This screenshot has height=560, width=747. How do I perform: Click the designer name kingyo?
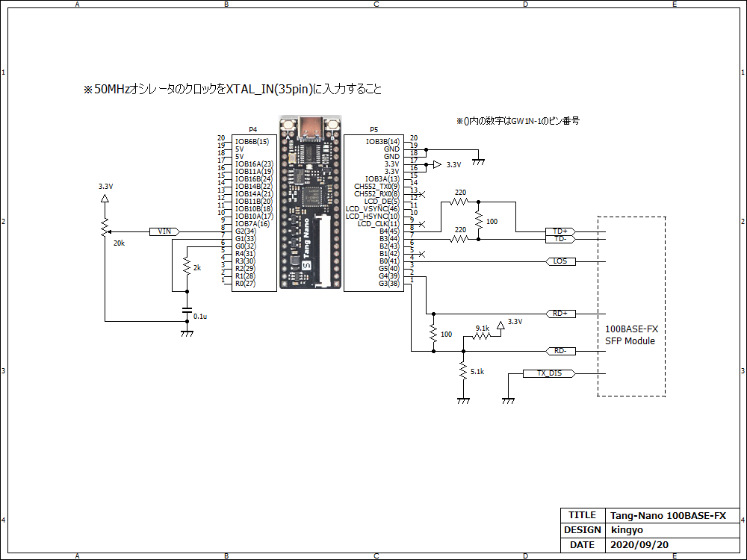point(627,530)
